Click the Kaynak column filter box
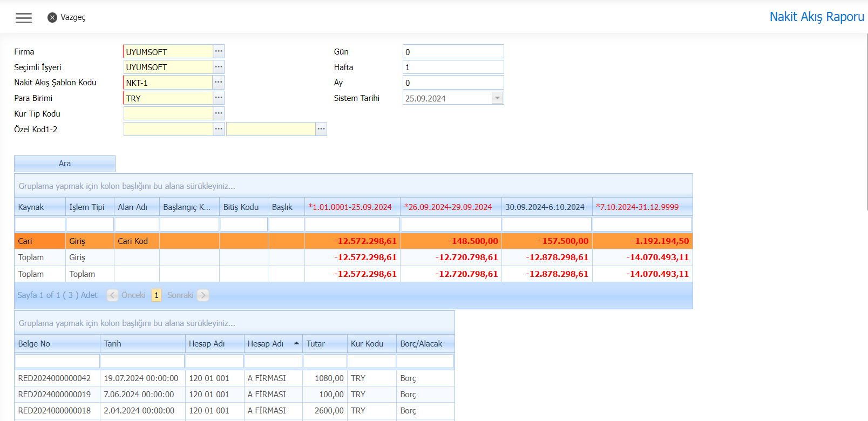Viewport: 868px width, 421px height. [40, 224]
